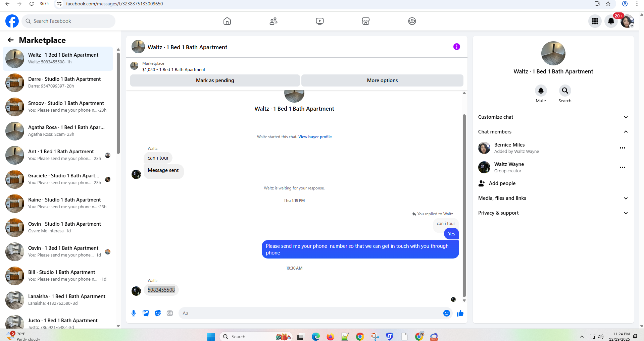Show hidden system tray icons chevron
Image resolution: width=644 pixels, height=341 pixels.
(x=582, y=337)
